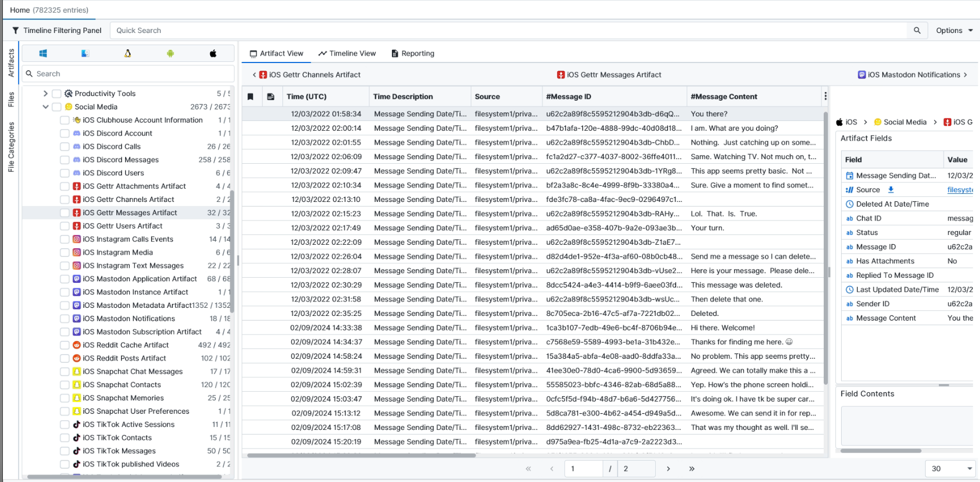Viewport: 980px width, 482px height.
Task: Click the bookmark column header icon
Action: [x=251, y=97]
